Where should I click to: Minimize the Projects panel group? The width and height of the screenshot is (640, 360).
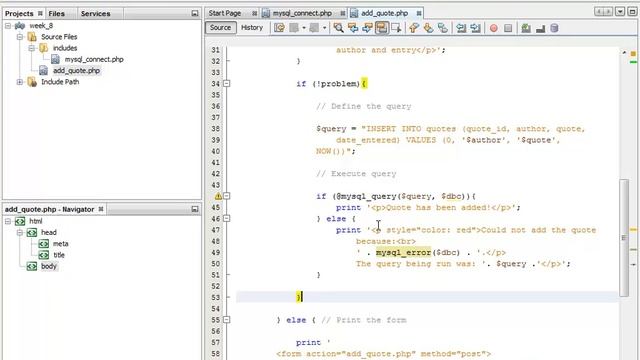pos(195,13)
